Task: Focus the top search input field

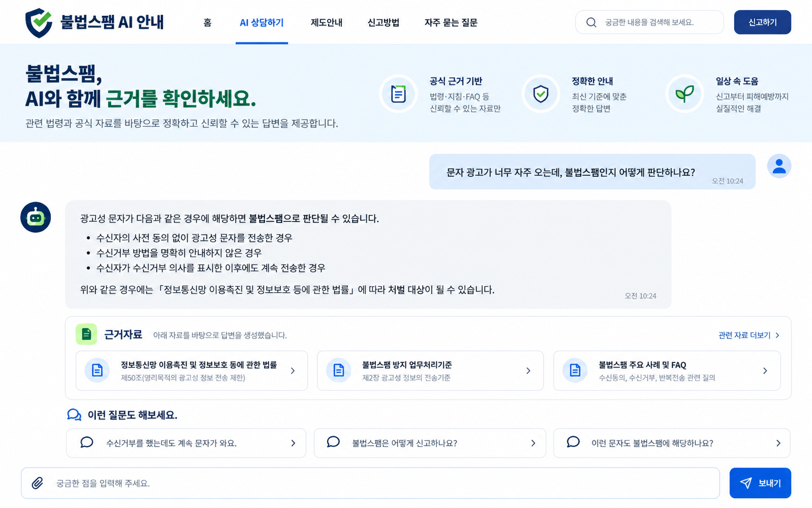Action: point(649,22)
